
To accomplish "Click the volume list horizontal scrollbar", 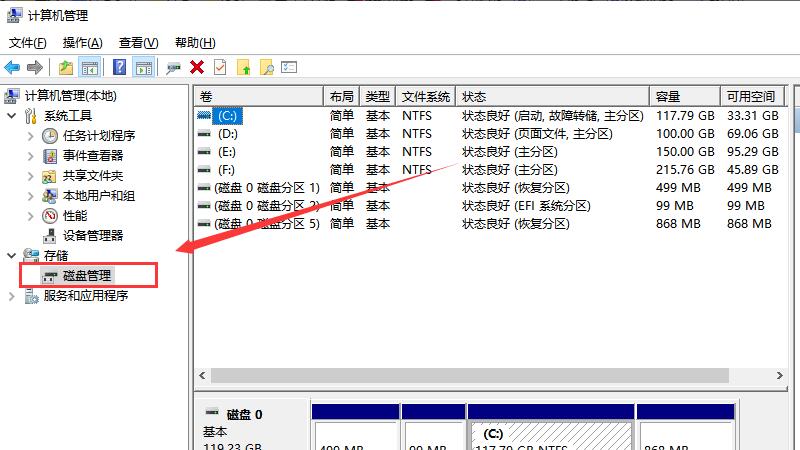I will (490, 376).
